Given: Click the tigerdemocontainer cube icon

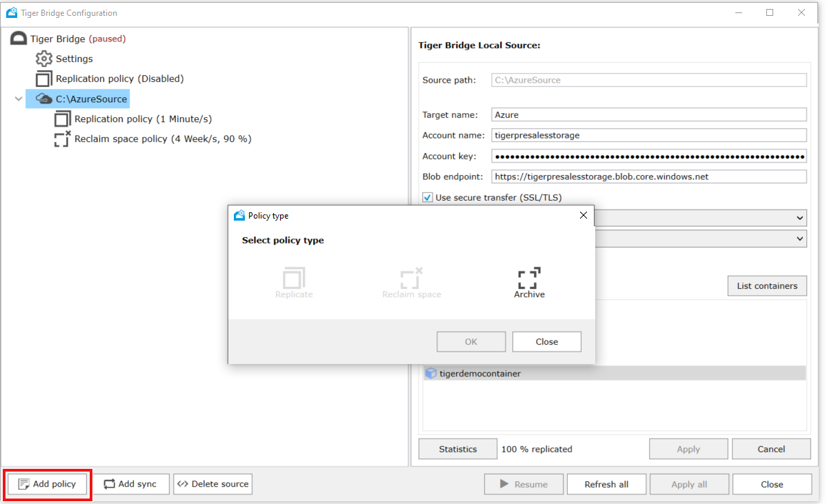Looking at the screenshot, I should (431, 373).
